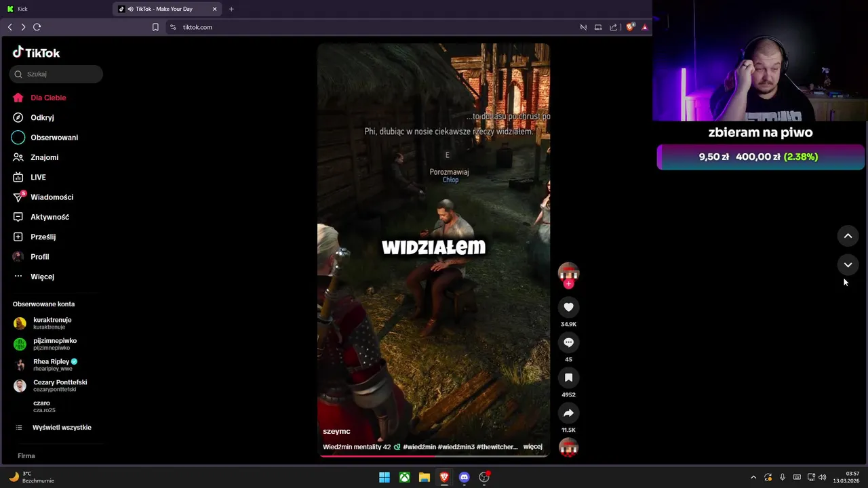Open Brave browser taskbar icon
Image resolution: width=868 pixels, height=488 pixels.
pos(444,477)
